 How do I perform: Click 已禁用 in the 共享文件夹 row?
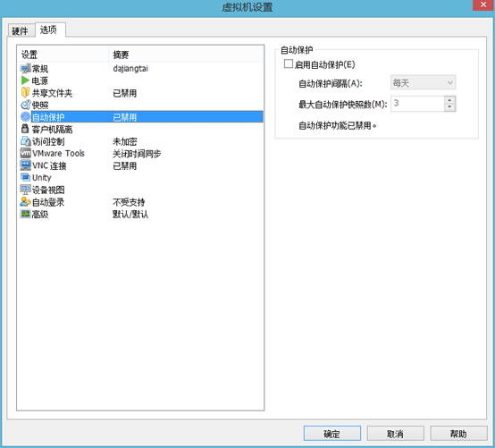tap(125, 93)
